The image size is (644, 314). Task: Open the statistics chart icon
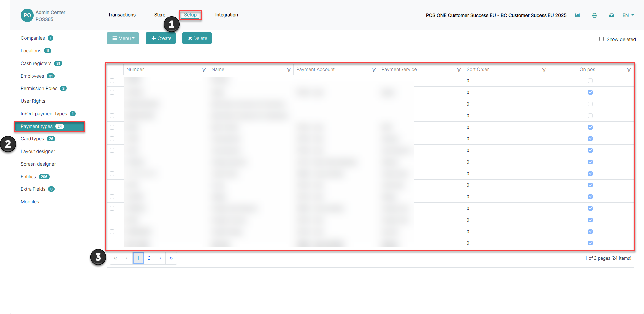pos(577,15)
